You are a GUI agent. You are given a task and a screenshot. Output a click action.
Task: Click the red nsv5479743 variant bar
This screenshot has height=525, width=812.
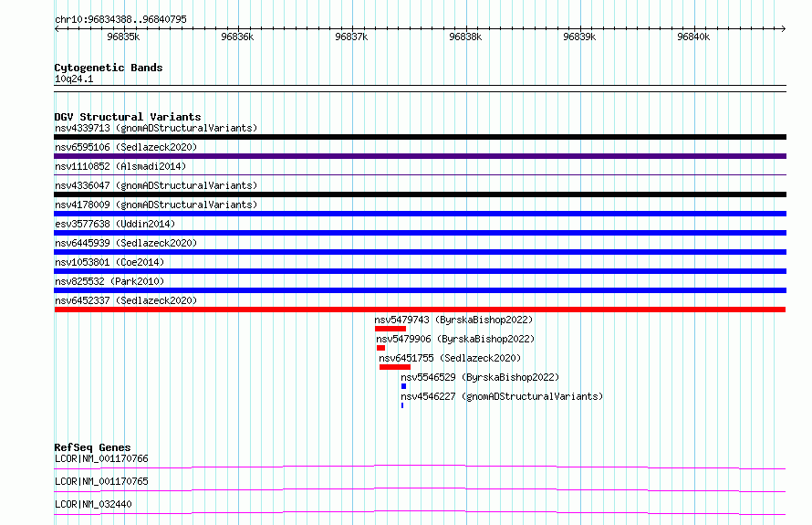pyautogui.click(x=390, y=329)
